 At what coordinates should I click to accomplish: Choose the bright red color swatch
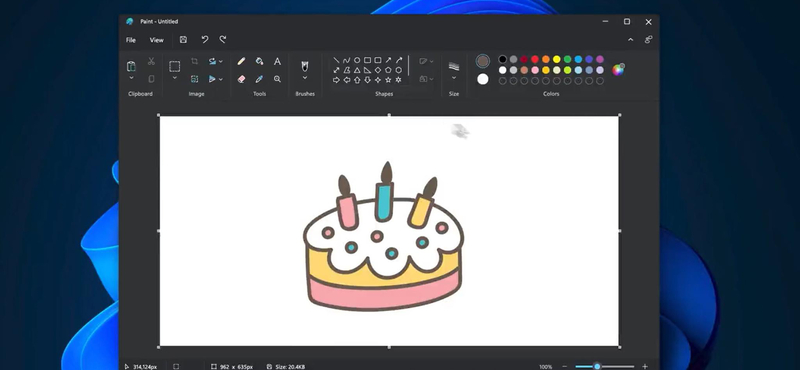535,59
